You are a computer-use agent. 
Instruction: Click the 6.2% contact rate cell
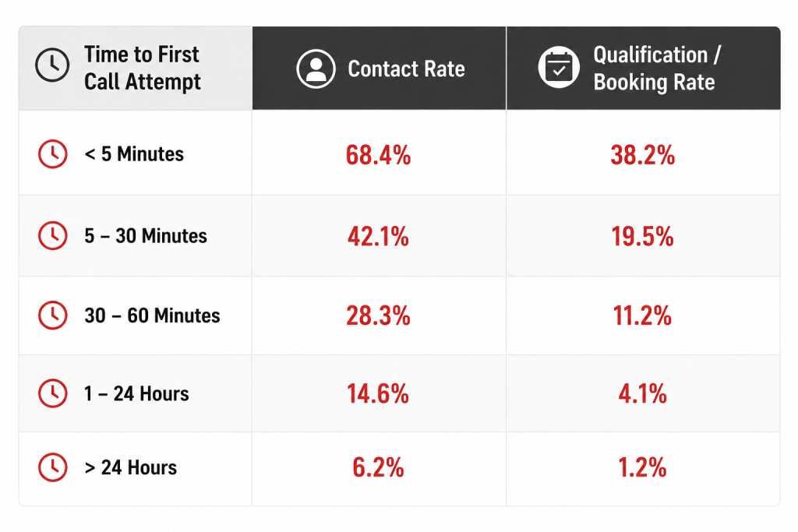[x=380, y=468]
